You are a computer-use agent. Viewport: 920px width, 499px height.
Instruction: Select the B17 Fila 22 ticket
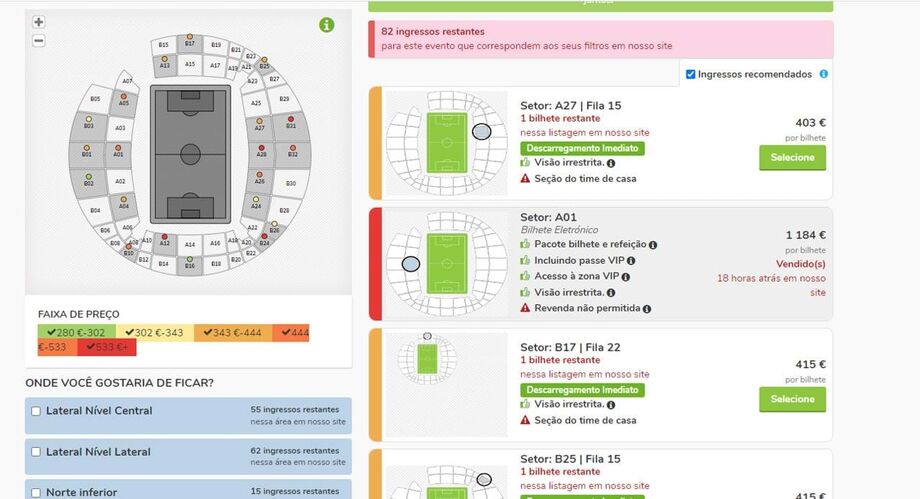click(792, 399)
